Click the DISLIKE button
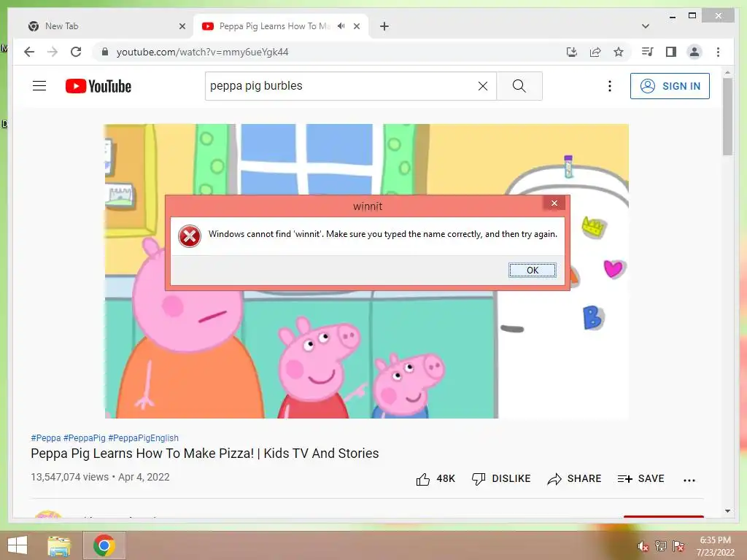Viewport: 747px width, 560px height. [500, 478]
